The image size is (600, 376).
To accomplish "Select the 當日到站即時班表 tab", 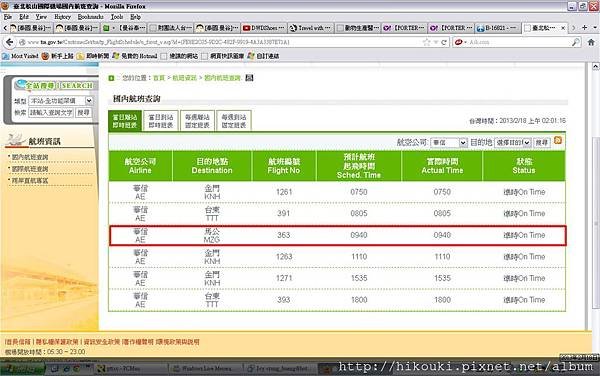I will point(161,121).
